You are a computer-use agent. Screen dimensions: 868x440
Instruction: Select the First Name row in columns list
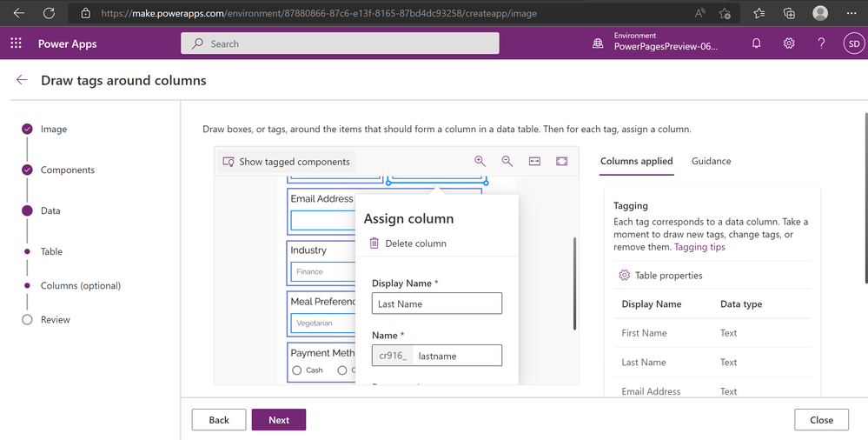[712, 333]
